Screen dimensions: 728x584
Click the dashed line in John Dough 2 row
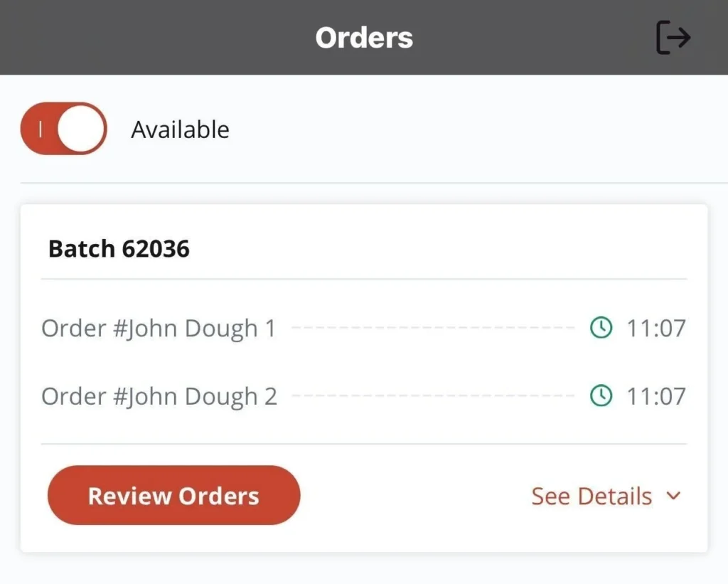[432, 396]
